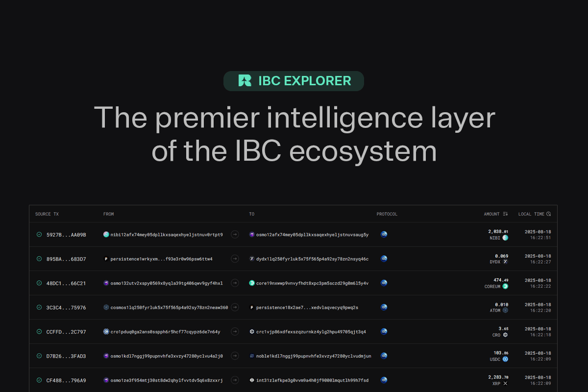The height and width of the screenshot is (392, 588).
Task: Select address dydx1lq250fyrluk5x75f565p4a92sy78zn2nsyq46c
Action: coord(313,259)
